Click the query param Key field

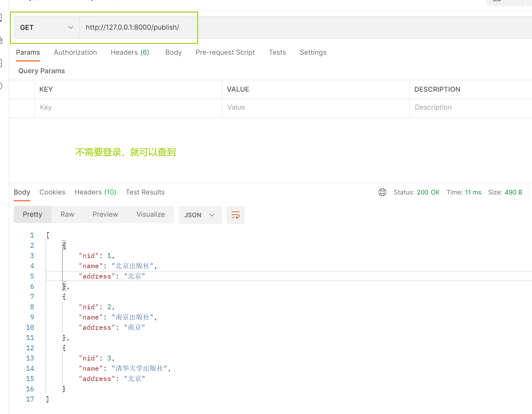point(128,107)
